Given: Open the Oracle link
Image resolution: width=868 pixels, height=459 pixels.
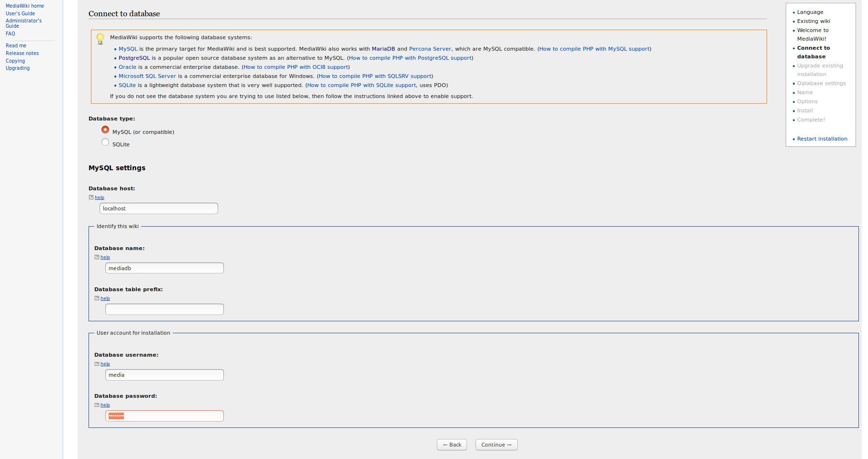Looking at the screenshot, I should pos(127,67).
